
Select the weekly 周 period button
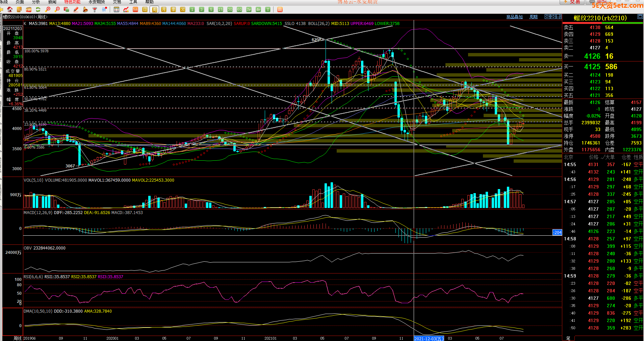point(154,9)
